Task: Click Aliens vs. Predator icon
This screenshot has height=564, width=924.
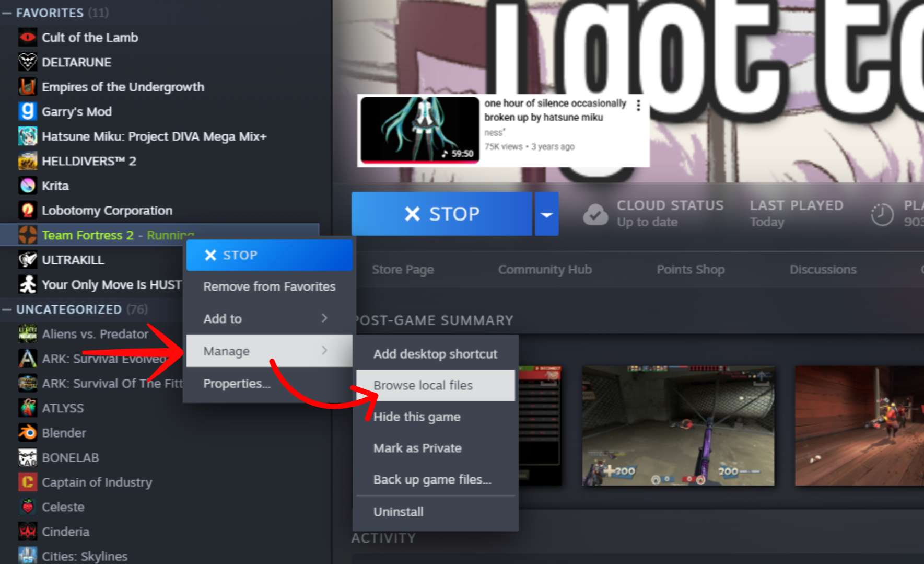Action: pos(28,334)
